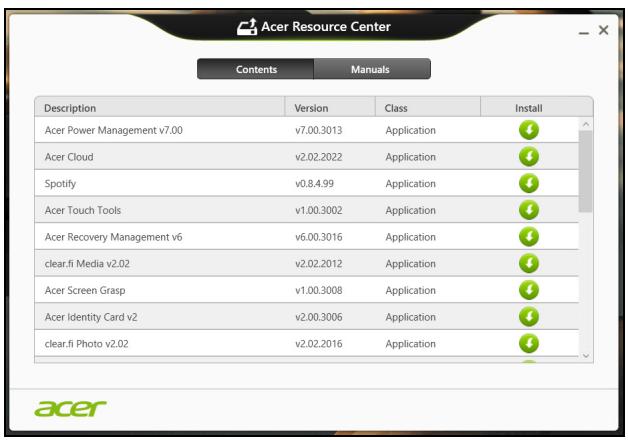This screenshot has height=440, width=628.
Task: Click the Application class cell for Acer Cloud
Action: (411, 157)
